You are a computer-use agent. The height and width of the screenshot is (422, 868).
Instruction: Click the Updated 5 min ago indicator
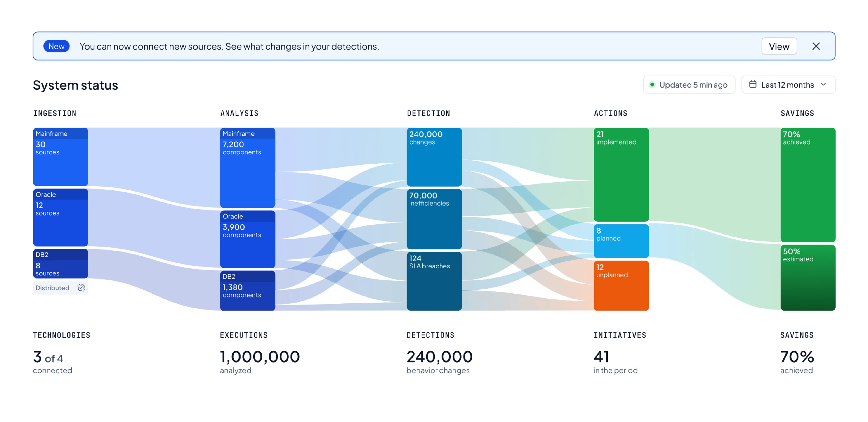click(x=689, y=85)
